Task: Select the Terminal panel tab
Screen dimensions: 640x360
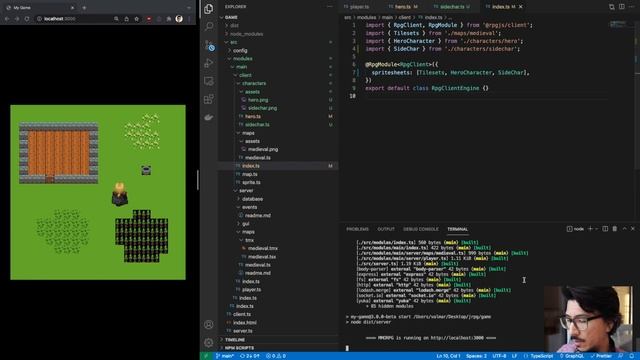Action: point(458,229)
